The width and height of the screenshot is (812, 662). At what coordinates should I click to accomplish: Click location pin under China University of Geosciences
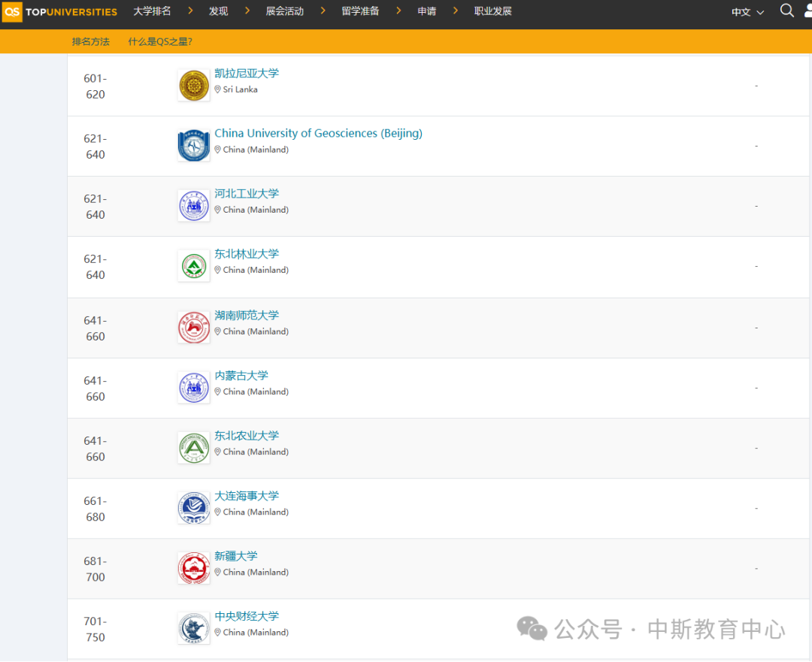tap(217, 149)
